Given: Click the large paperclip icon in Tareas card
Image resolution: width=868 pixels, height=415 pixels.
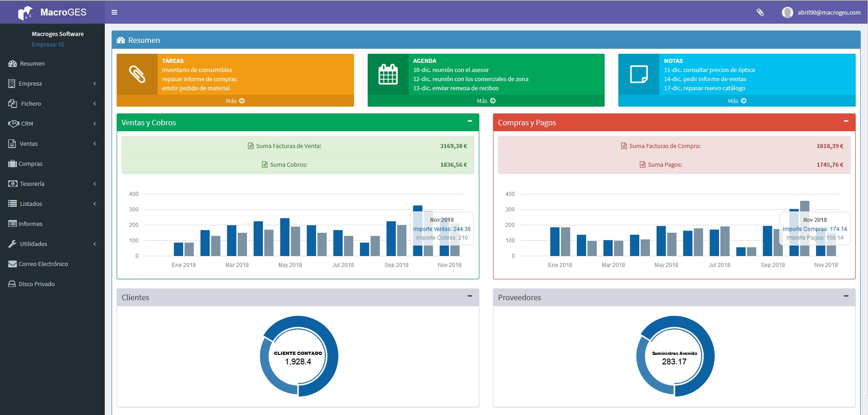Looking at the screenshot, I should coord(137,74).
